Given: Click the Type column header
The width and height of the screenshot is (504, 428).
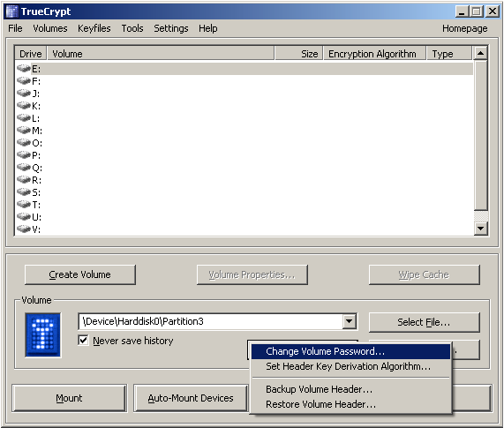Looking at the screenshot, I should pyautogui.click(x=449, y=53).
